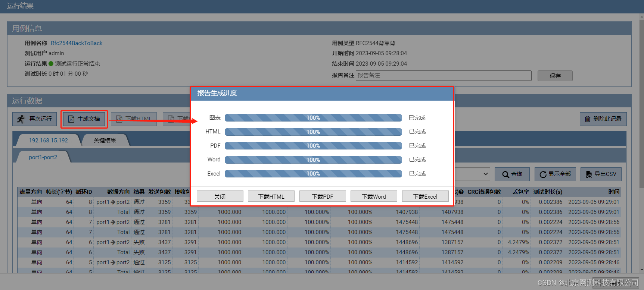Click the 报告生成进度 dialog title

pos(217,93)
